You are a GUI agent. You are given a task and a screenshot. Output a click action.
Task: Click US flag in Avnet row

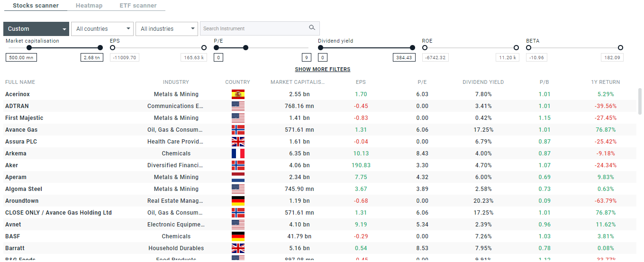tap(238, 225)
